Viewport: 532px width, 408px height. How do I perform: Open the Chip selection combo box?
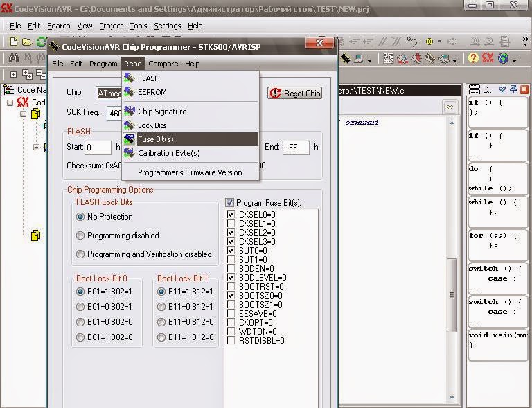[x=109, y=93]
